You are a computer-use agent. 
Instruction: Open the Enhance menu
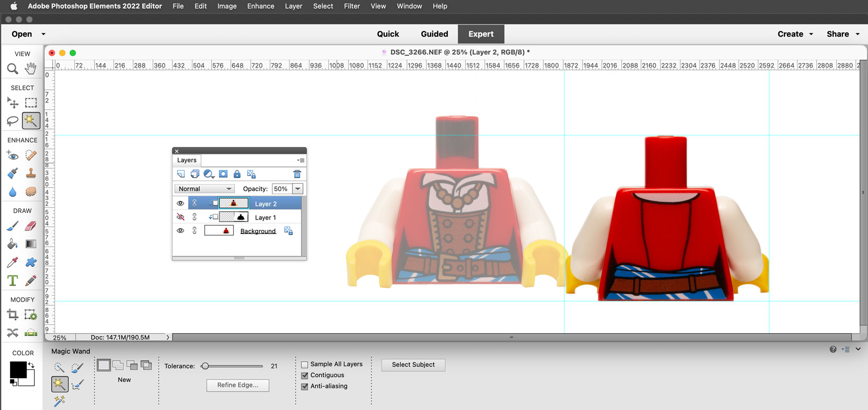[x=261, y=6]
